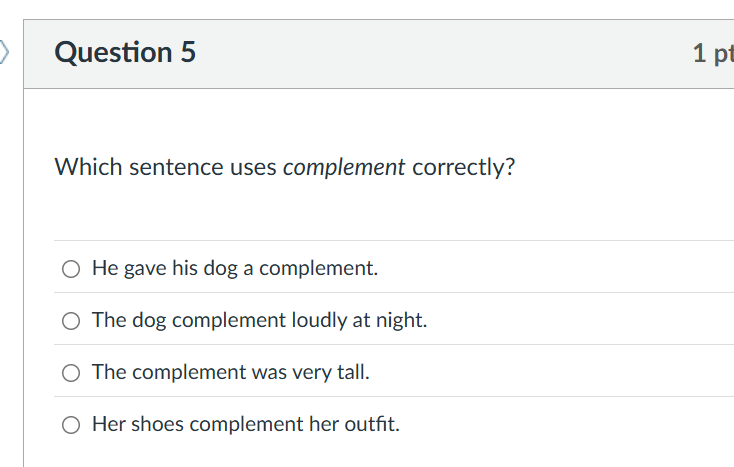
Task: Click the 'Her shoes complement her outfit.' answer text
Action: click(x=245, y=425)
